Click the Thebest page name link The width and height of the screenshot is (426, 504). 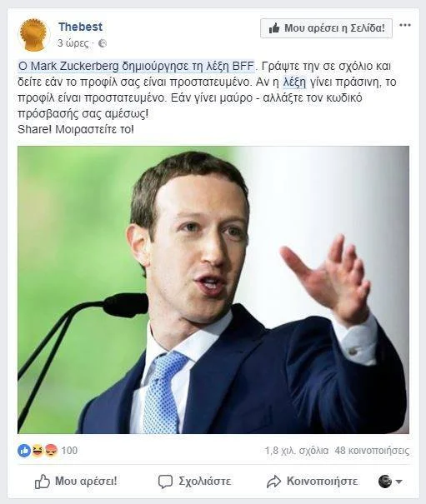pyautogui.click(x=80, y=27)
